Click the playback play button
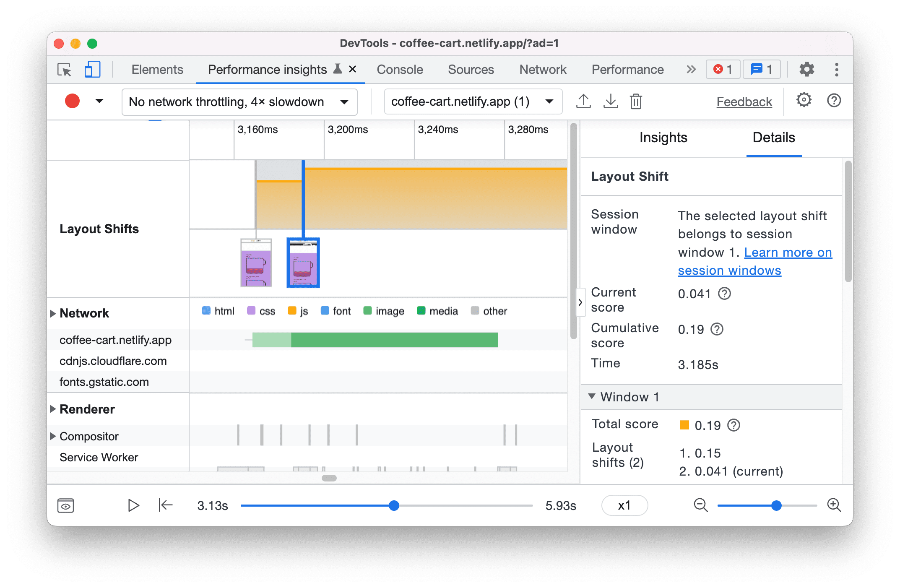This screenshot has height=588, width=900. coord(135,505)
